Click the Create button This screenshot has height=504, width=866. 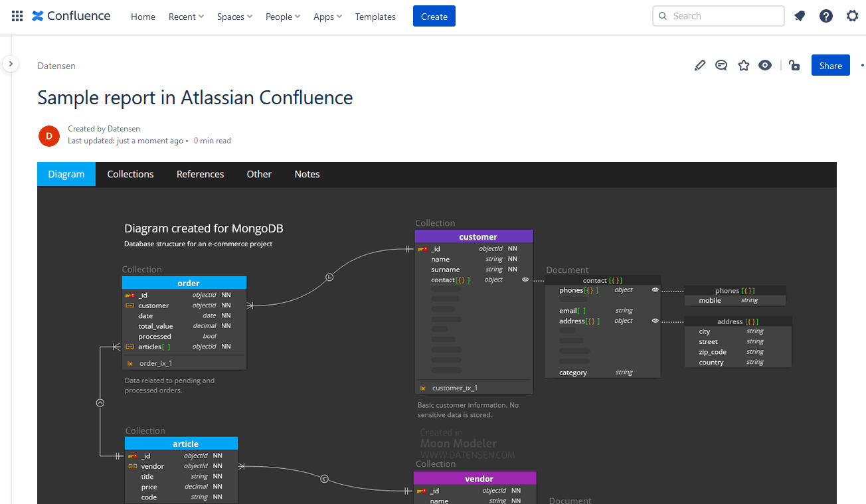[x=434, y=17]
